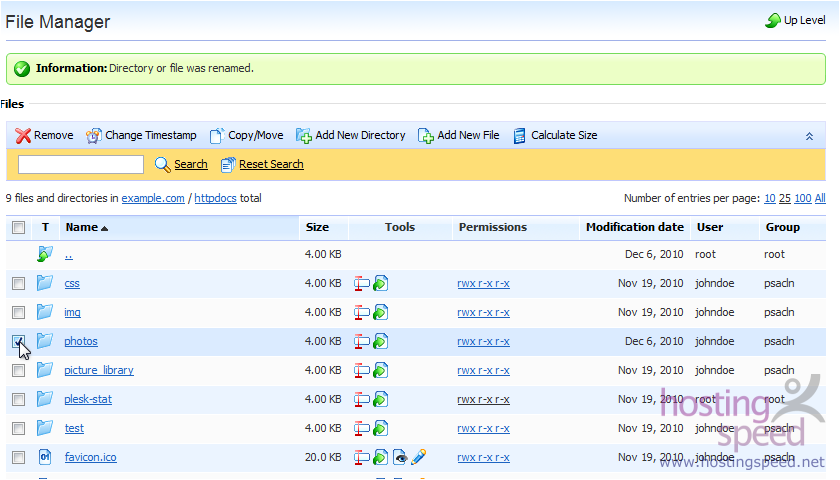
Task: Check the img folder checkbox
Action: pyautogui.click(x=19, y=312)
